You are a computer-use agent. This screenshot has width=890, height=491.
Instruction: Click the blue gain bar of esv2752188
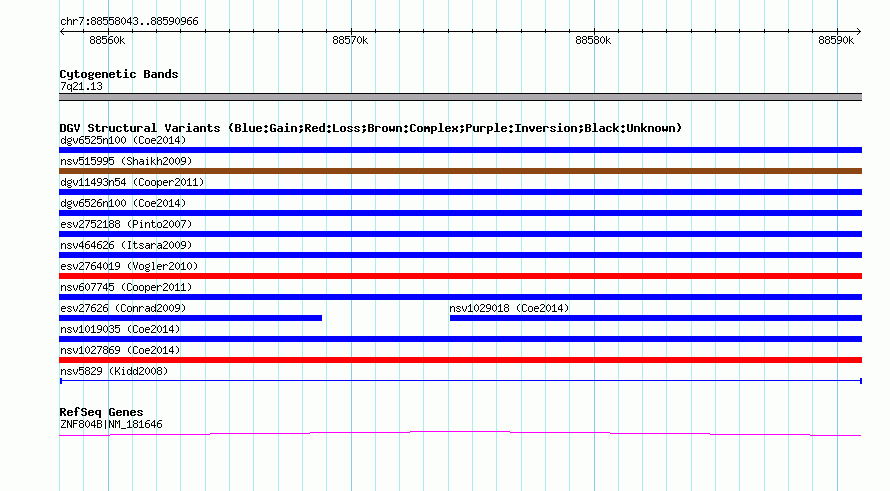pos(460,234)
